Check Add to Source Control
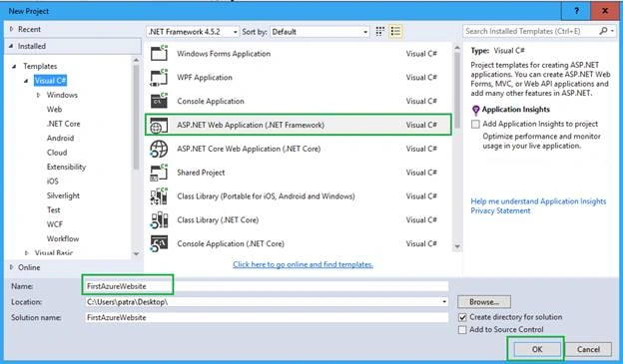Viewport: 623px width, 364px height. [462, 330]
